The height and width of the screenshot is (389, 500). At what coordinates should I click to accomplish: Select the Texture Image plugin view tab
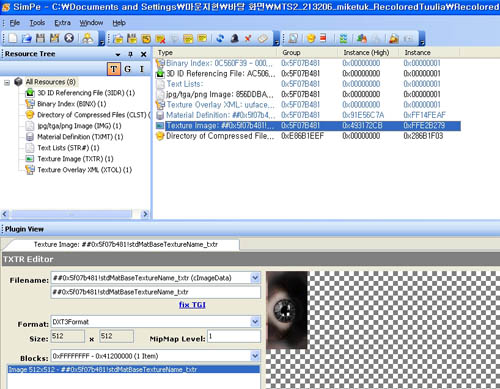125,245
